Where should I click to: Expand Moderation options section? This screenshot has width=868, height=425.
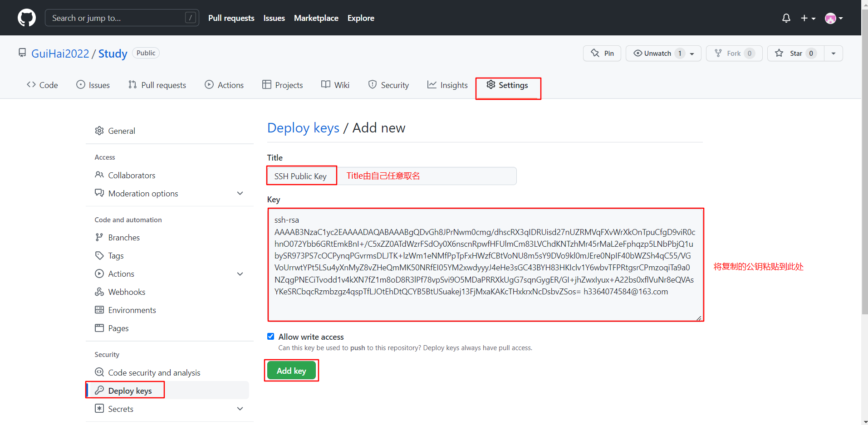click(240, 193)
